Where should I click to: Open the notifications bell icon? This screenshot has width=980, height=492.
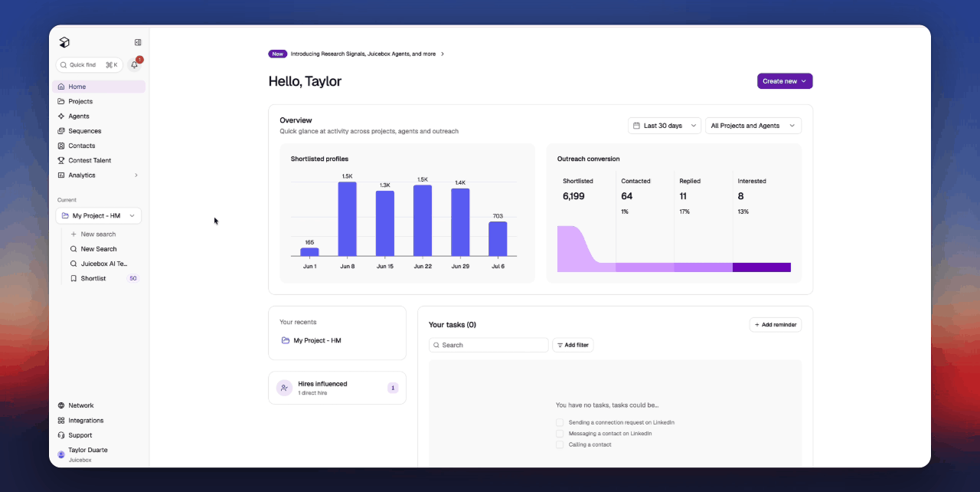(x=135, y=65)
